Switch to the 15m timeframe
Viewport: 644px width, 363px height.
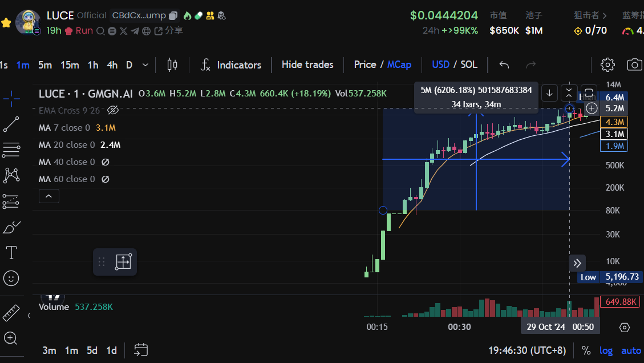(70, 65)
